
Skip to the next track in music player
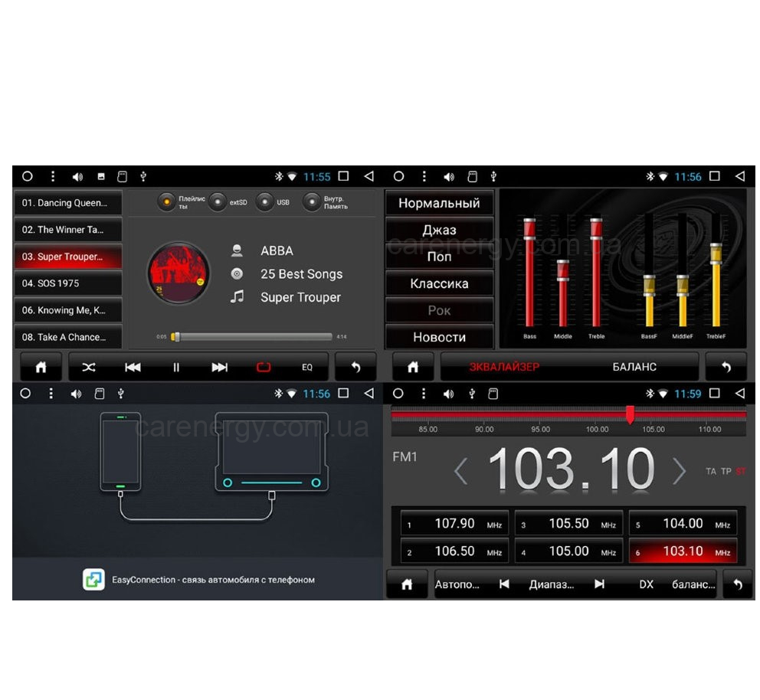click(220, 368)
